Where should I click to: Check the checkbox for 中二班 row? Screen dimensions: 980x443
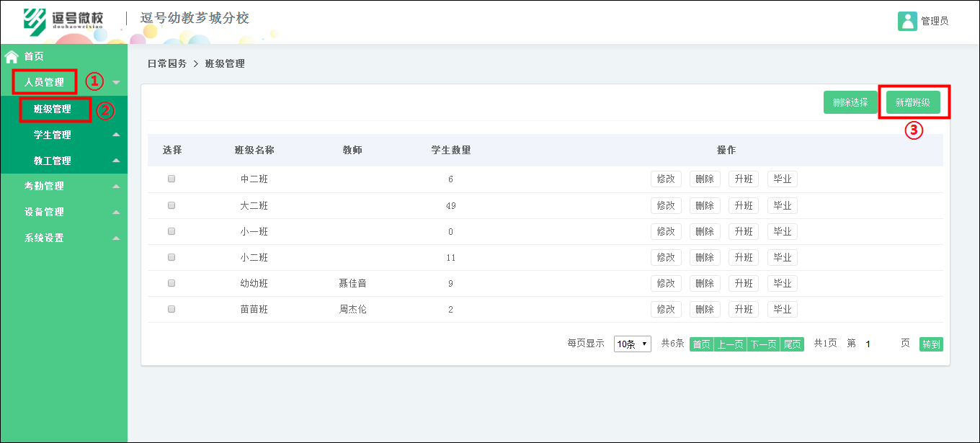171,178
